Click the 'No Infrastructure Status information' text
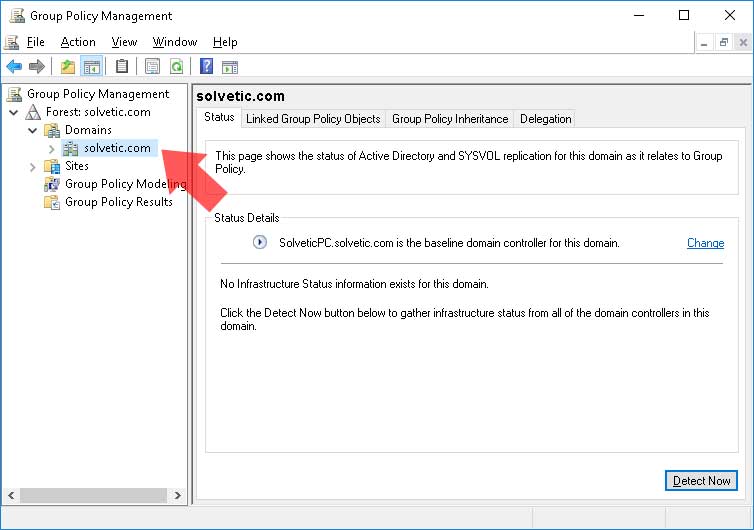This screenshot has width=754, height=530. coord(354,284)
